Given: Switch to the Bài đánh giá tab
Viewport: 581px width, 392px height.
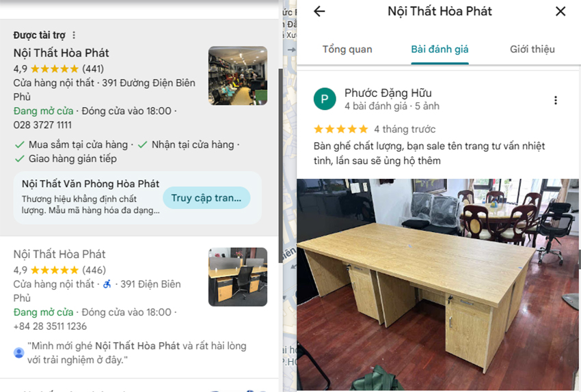Looking at the screenshot, I should (440, 49).
